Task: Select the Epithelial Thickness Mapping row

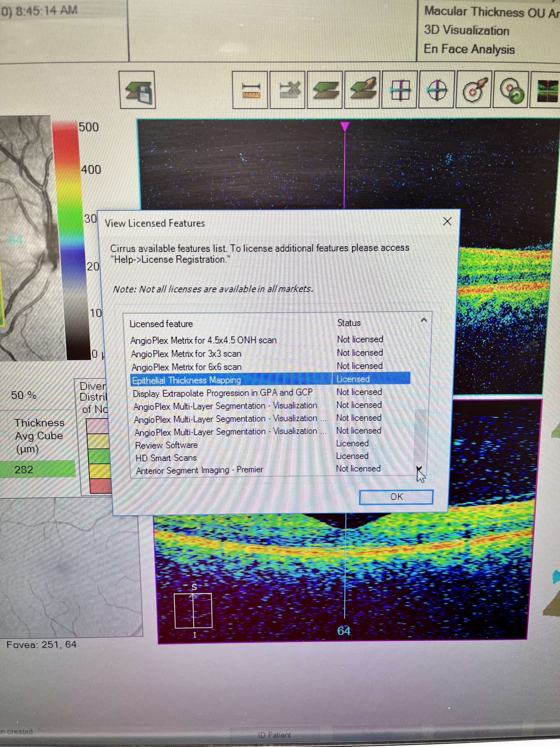Action: pyautogui.click(x=270, y=379)
